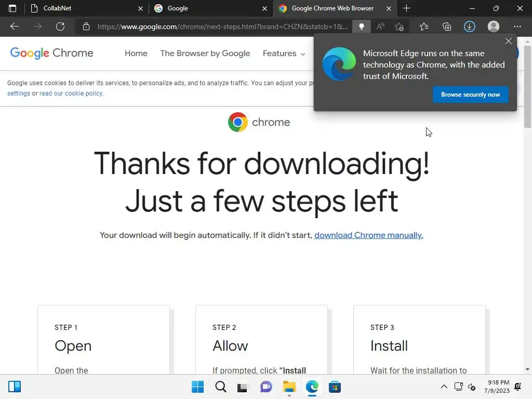The height and width of the screenshot is (399, 532).
Task: Switch to the CollabNet tab
Action: (x=87, y=8)
